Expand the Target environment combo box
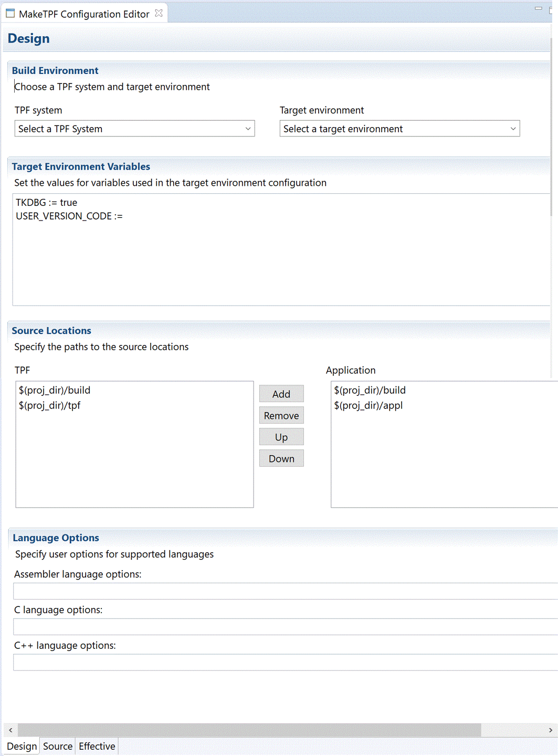The width and height of the screenshot is (558, 756). pyautogui.click(x=399, y=129)
